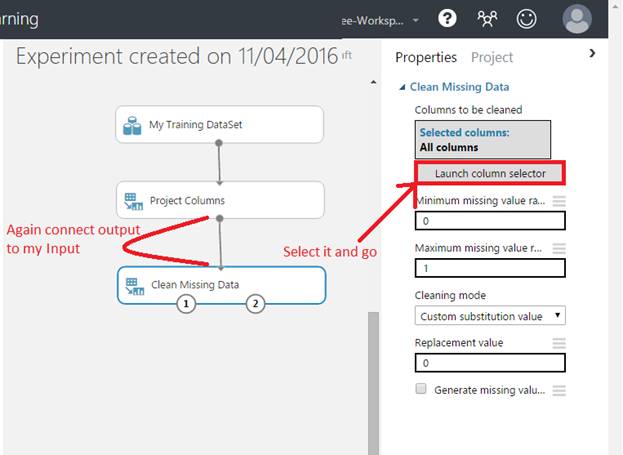Image resolution: width=623 pixels, height=455 pixels.
Task: Open Generate missing value options menu icon
Action: (x=559, y=391)
